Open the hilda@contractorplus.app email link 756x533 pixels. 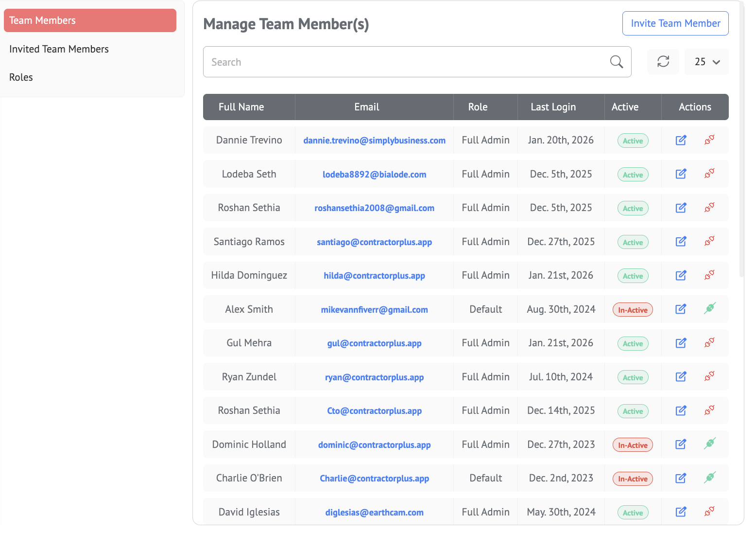pos(374,276)
